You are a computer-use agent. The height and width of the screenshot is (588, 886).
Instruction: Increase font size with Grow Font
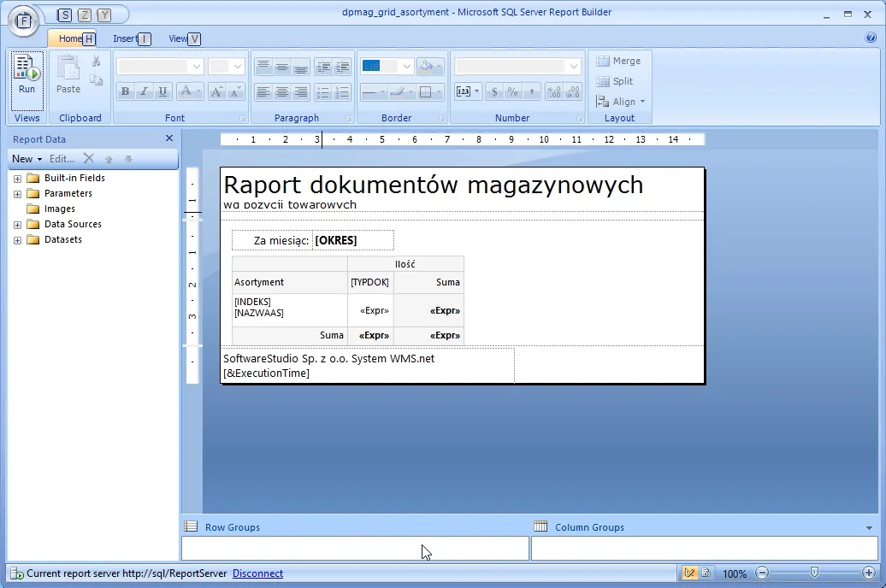coord(216,91)
